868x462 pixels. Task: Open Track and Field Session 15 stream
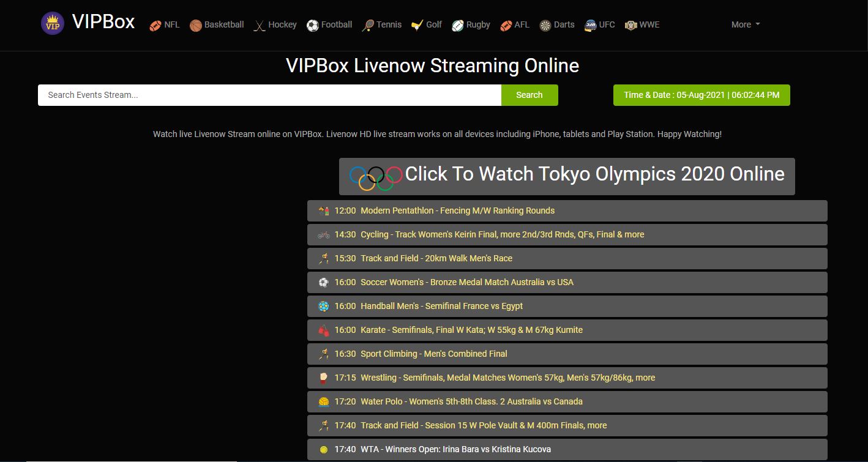[567, 425]
